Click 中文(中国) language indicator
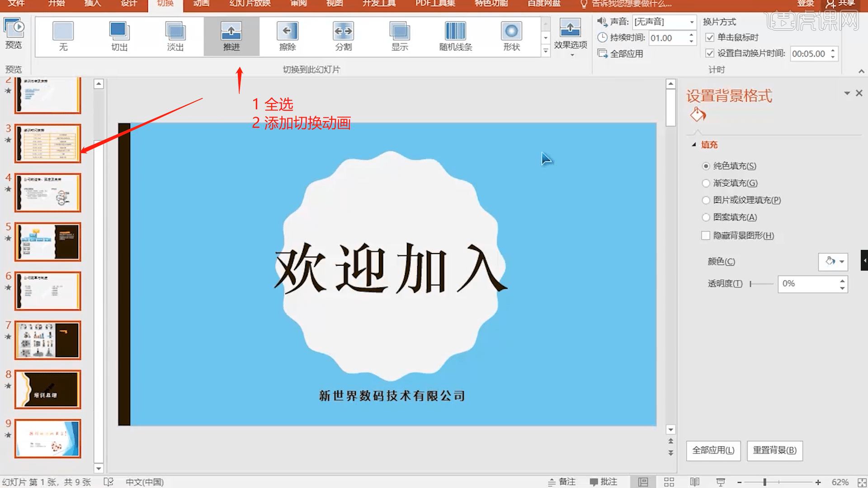Screen dimensions: 868x488 (145, 482)
